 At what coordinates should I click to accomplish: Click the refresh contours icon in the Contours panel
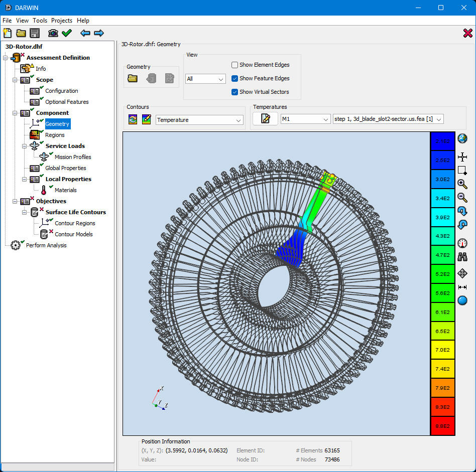[x=132, y=119]
